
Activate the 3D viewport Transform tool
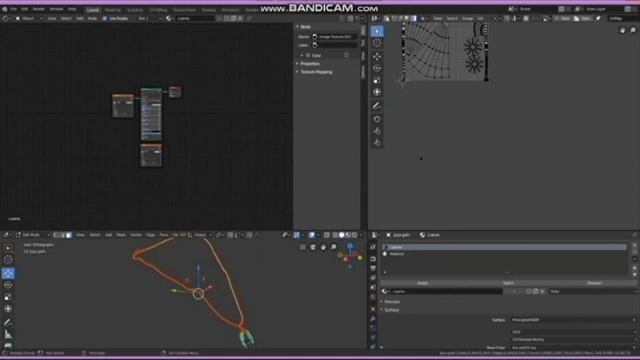[8, 309]
